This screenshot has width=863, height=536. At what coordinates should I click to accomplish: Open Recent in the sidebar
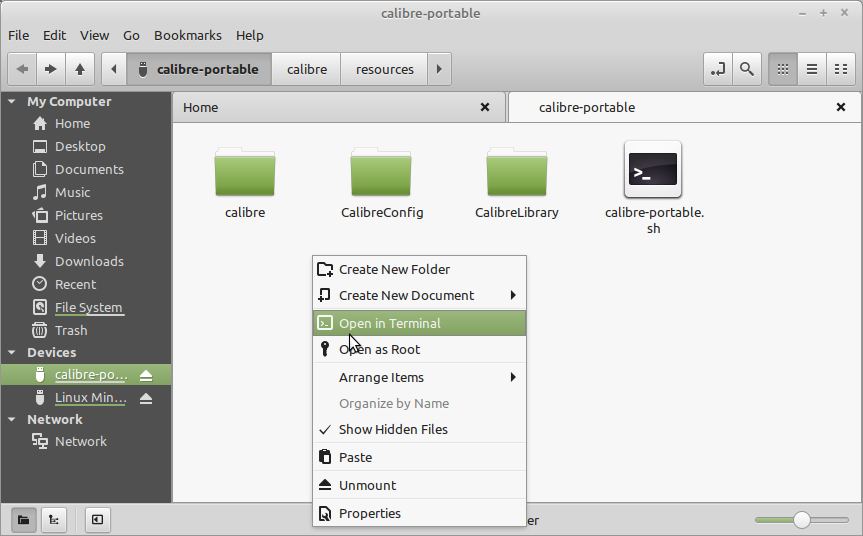tap(75, 285)
